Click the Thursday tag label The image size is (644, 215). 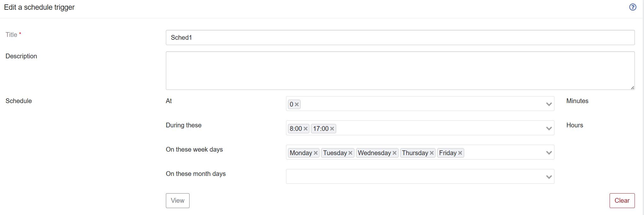coord(415,153)
